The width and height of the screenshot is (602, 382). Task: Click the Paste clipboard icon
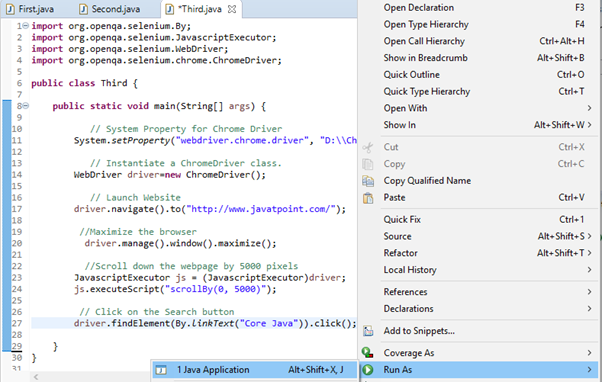point(368,198)
